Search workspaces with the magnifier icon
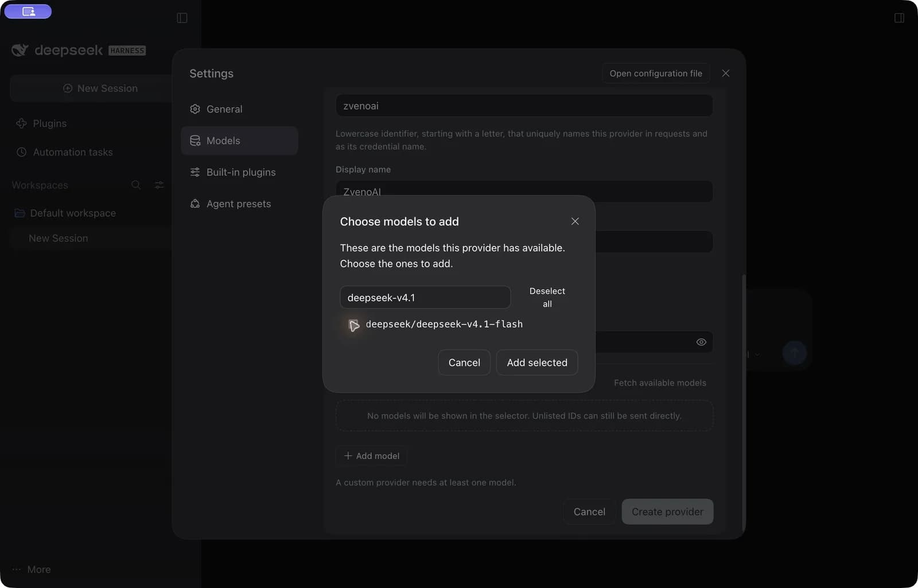This screenshot has height=588, width=918. click(x=136, y=185)
